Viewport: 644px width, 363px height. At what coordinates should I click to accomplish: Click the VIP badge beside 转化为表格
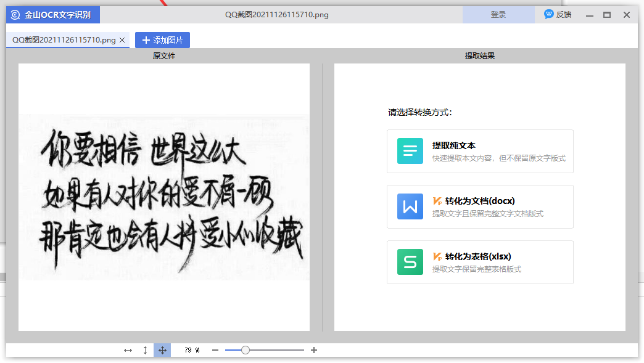(437, 256)
